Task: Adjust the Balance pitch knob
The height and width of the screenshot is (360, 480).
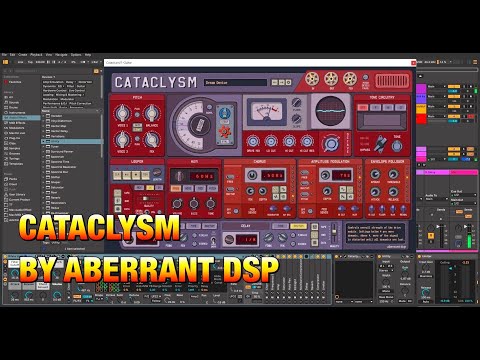Action: point(152,113)
